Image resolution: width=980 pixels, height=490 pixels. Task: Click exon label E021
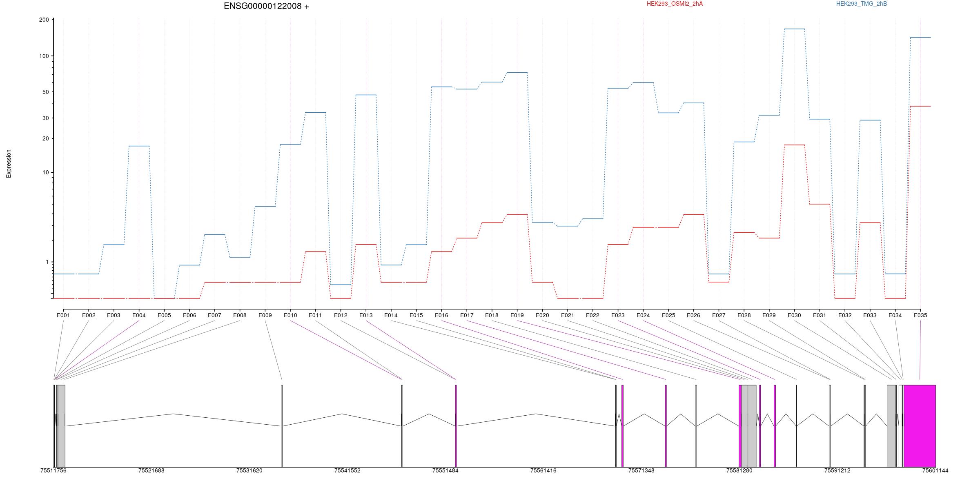point(568,315)
